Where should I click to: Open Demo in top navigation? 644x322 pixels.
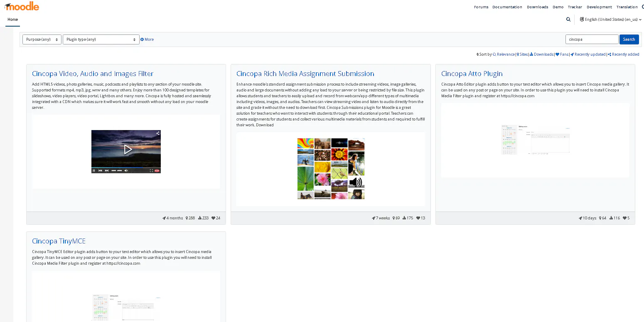(x=558, y=7)
